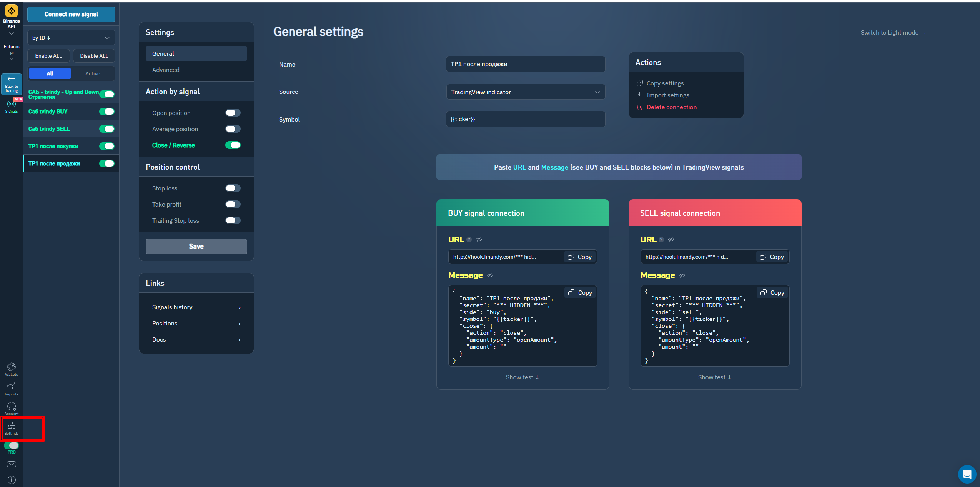This screenshot has height=487, width=980.
Task: Click the Symbol {{ticker}} input field
Action: click(526, 119)
